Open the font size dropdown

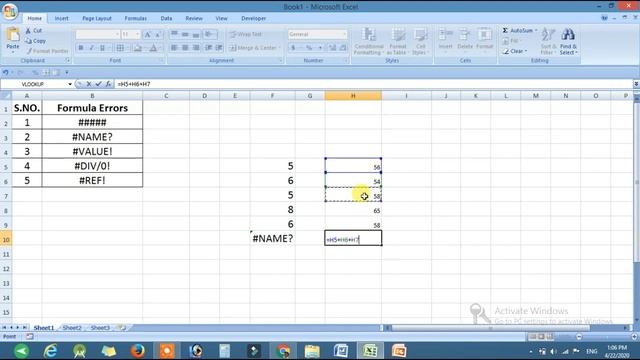(138, 34)
